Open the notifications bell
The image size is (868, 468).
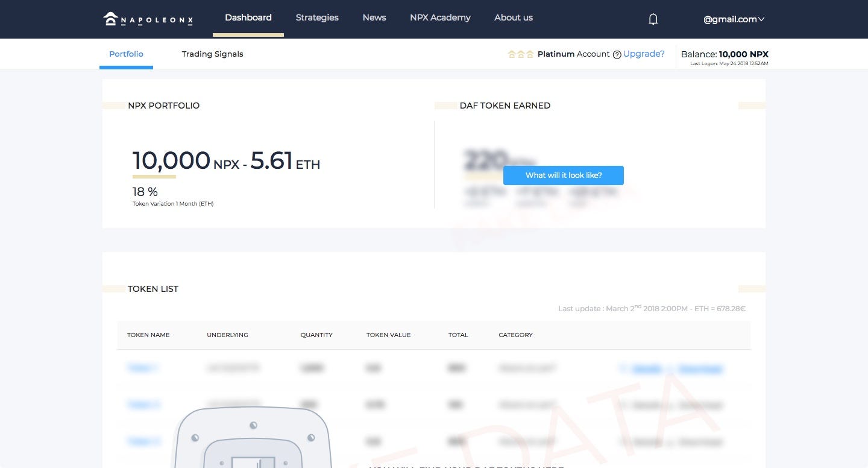(653, 19)
